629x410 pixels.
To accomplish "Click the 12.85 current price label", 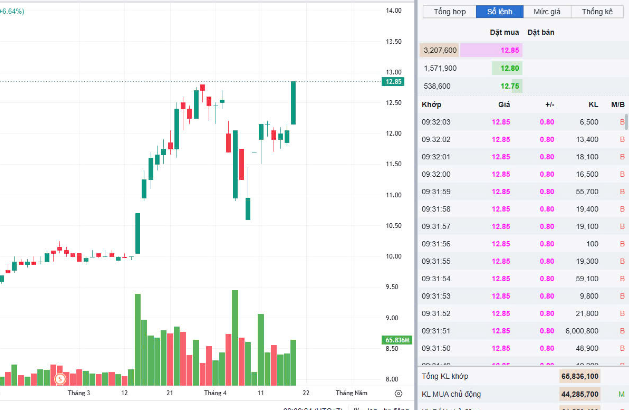I will (x=393, y=81).
